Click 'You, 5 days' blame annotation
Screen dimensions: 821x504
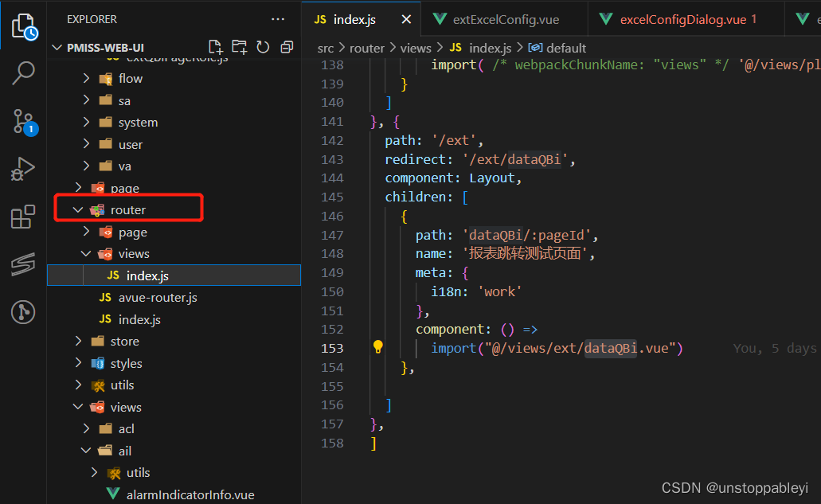774,349
